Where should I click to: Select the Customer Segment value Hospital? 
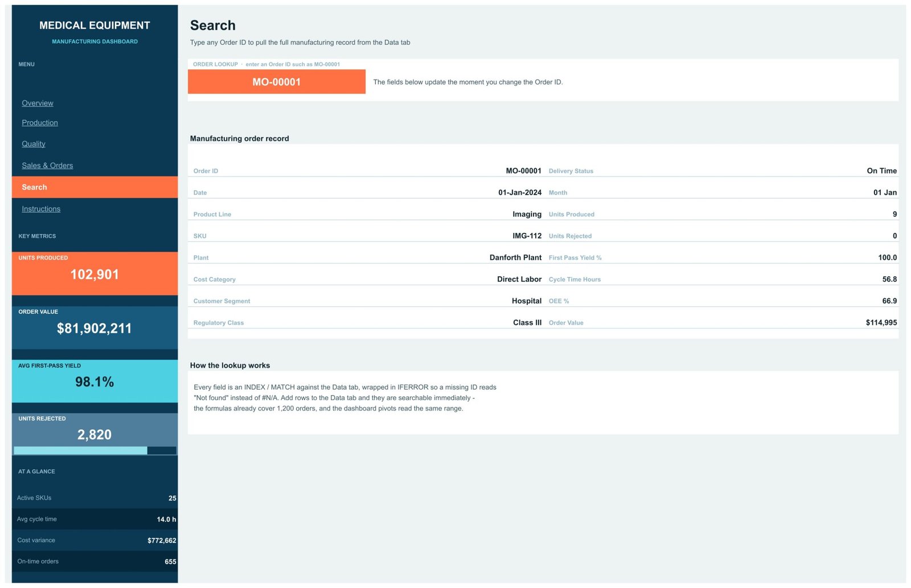[x=526, y=301]
